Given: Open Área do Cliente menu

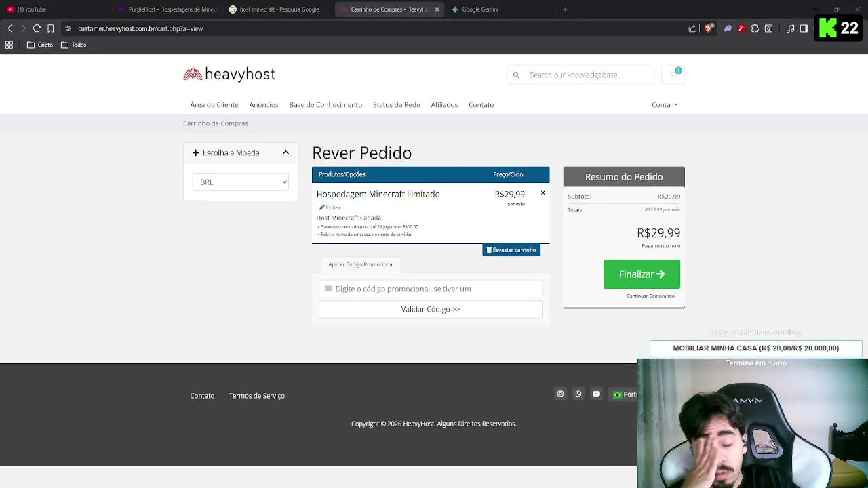Looking at the screenshot, I should click(x=214, y=104).
